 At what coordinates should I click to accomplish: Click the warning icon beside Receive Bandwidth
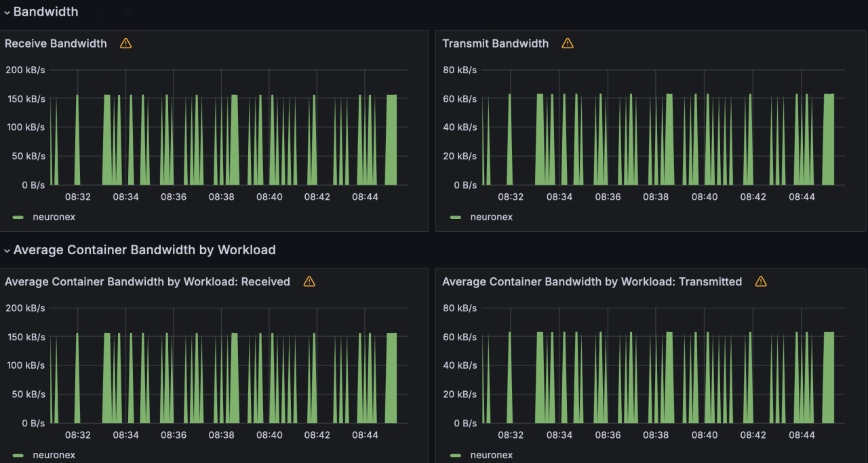[125, 43]
